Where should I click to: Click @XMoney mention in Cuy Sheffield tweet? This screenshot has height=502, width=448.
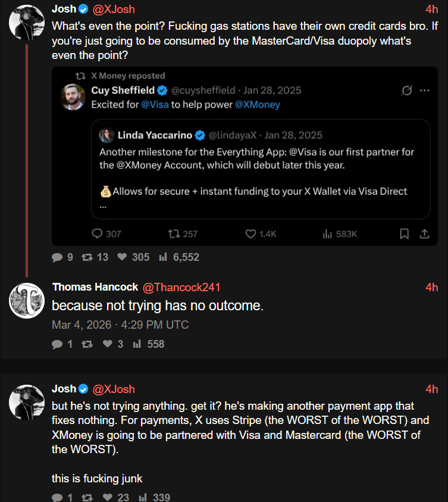pos(257,104)
